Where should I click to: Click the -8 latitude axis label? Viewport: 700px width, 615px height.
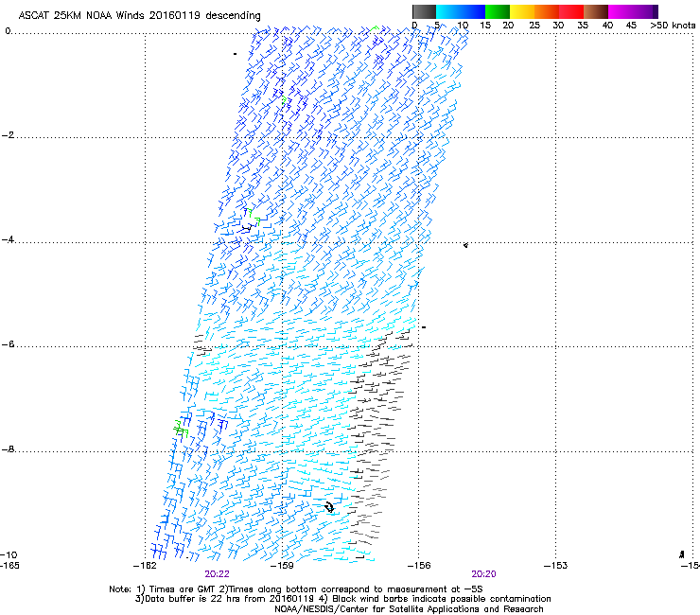(8, 449)
